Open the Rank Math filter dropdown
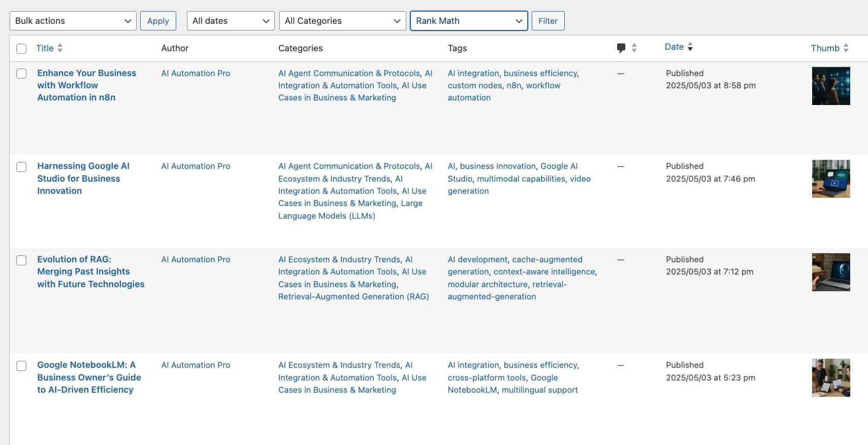The width and height of the screenshot is (868, 445). [x=469, y=21]
